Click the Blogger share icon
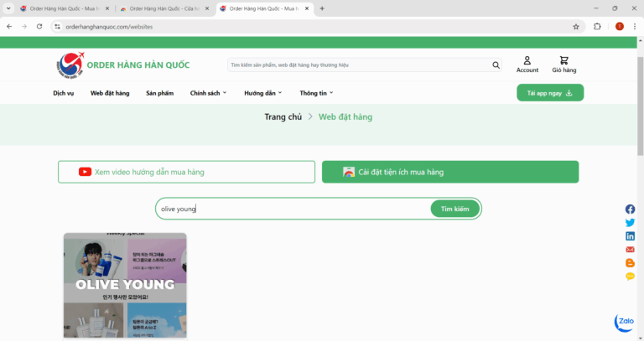This screenshot has width=644, height=341. point(630,263)
